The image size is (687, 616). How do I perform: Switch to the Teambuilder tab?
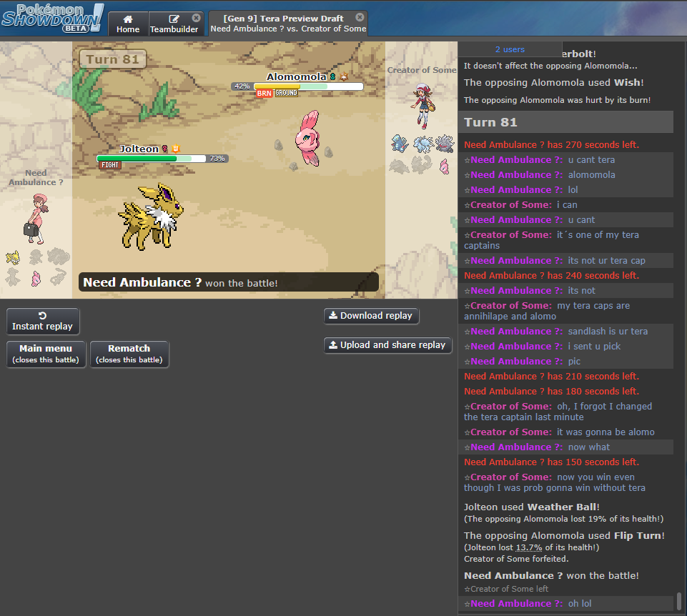(x=174, y=24)
